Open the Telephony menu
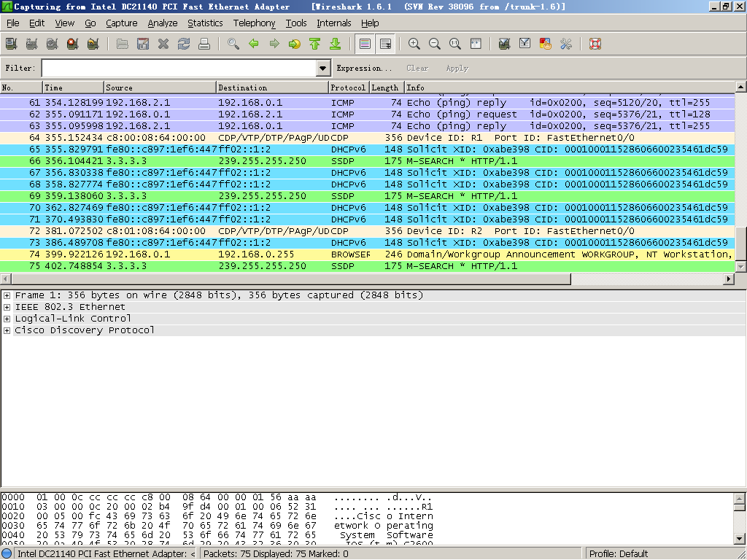The width and height of the screenshot is (747, 560). click(254, 23)
